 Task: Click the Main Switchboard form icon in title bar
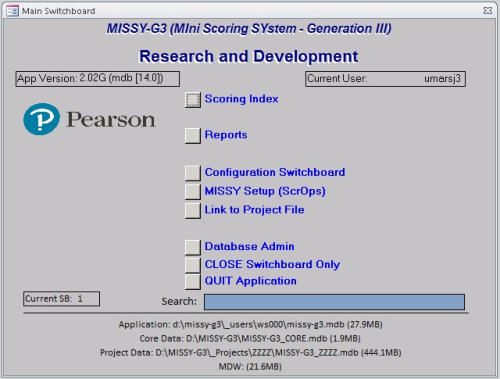coord(12,11)
